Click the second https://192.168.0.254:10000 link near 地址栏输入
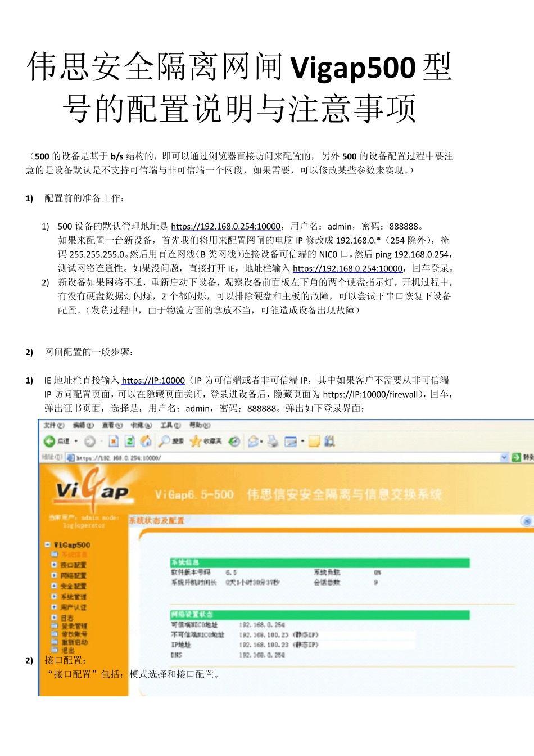The width and height of the screenshot is (534, 756). click(348, 268)
